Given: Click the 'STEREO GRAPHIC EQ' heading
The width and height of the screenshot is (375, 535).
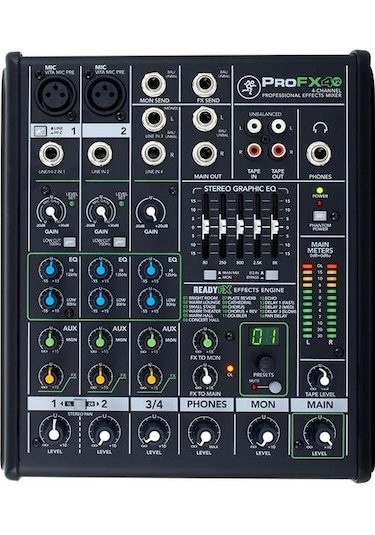Looking at the screenshot, I should click(x=240, y=189).
